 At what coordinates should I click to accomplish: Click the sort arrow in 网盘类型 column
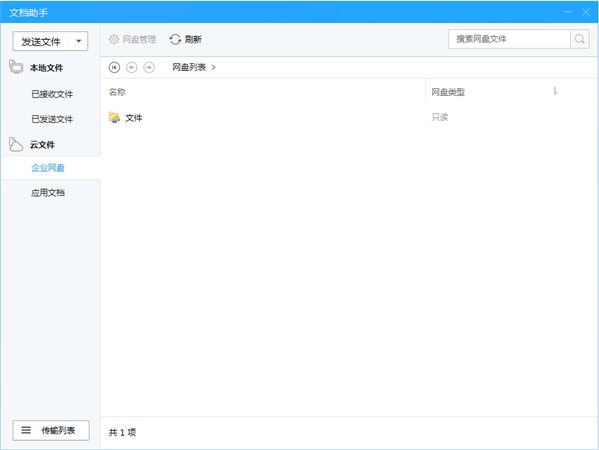point(555,91)
